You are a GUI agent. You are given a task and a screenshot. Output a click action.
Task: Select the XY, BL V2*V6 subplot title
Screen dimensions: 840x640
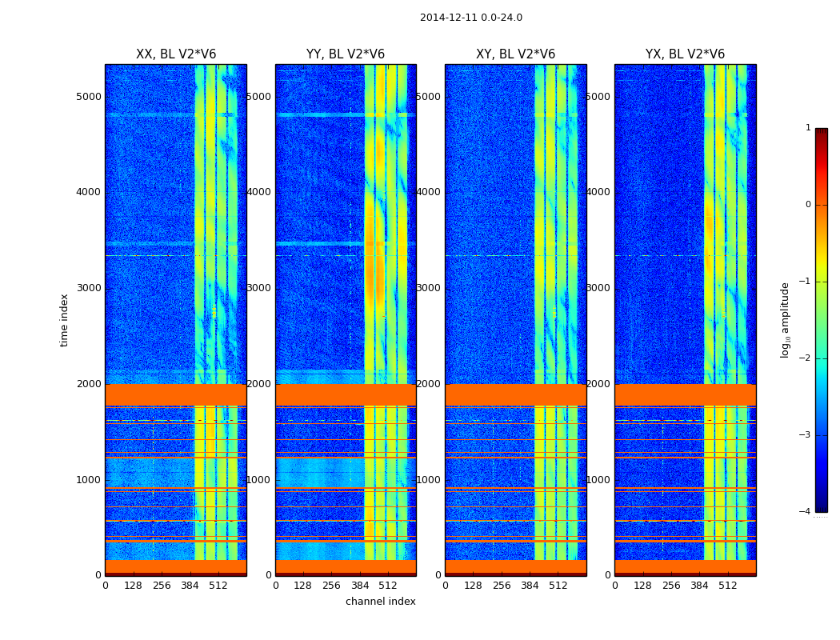[x=515, y=54]
